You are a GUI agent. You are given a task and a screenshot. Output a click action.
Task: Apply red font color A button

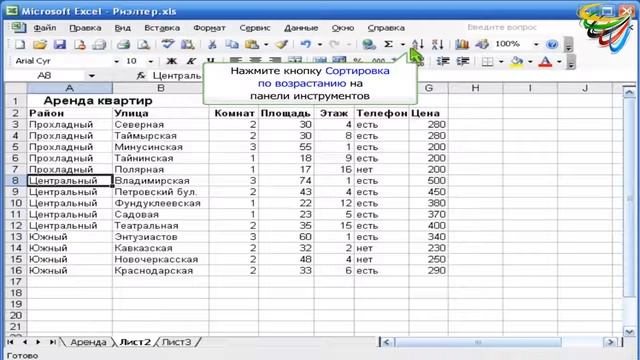(x=545, y=61)
